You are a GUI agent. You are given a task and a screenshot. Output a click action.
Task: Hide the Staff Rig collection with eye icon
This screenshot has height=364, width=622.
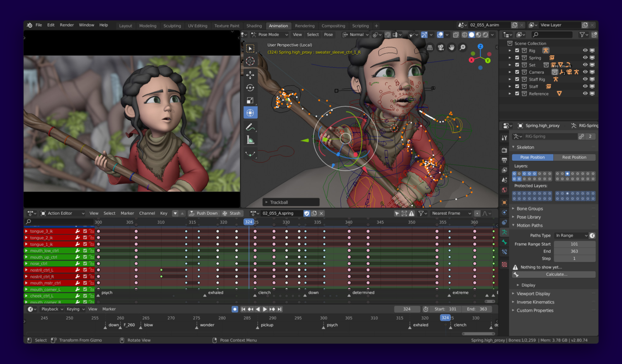585,79
